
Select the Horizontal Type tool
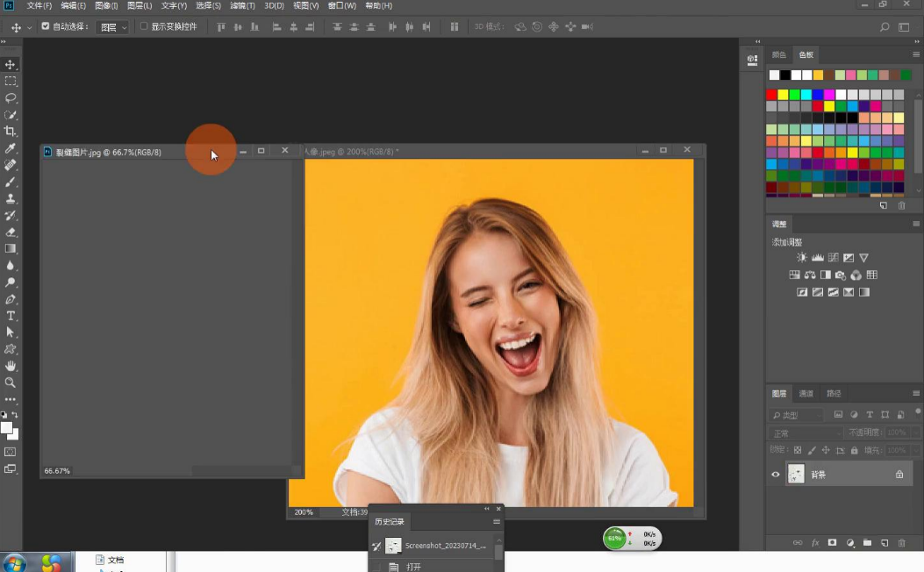[x=11, y=316]
